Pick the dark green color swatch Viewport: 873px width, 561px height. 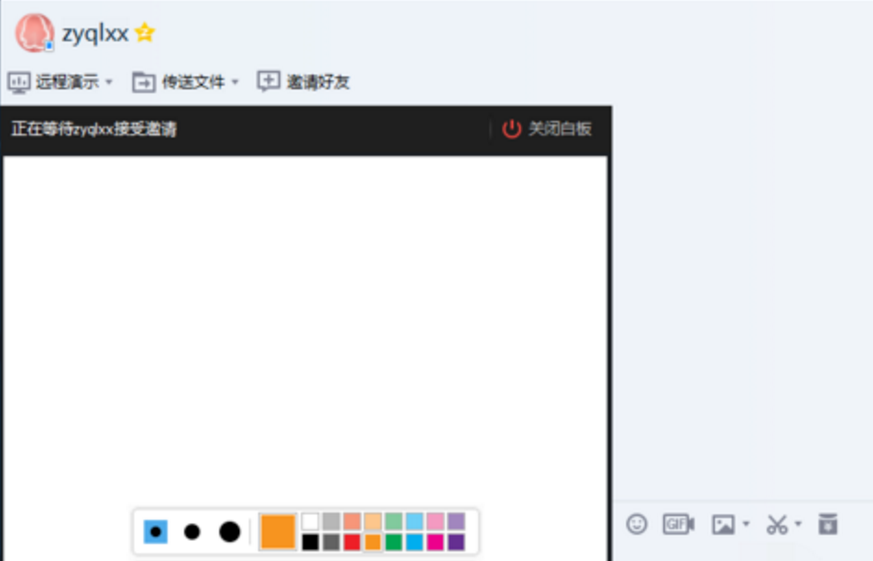coord(394,542)
